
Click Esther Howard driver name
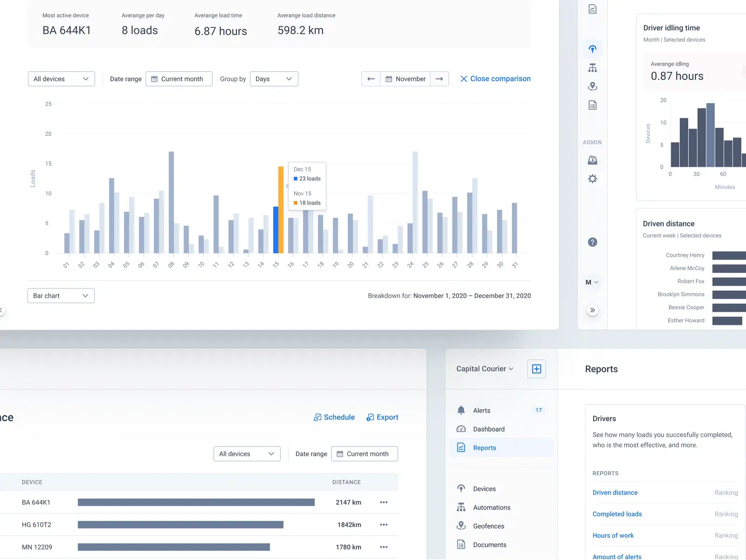[x=686, y=320]
